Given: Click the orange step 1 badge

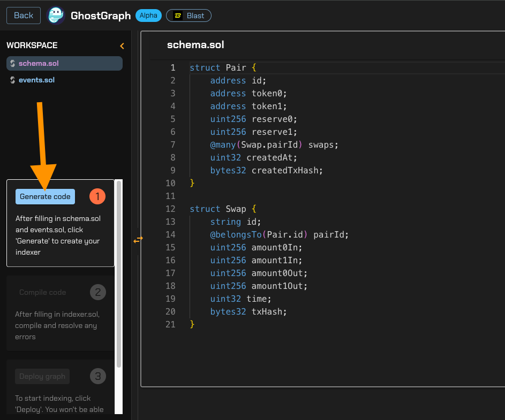Looking at the screenshot, I should click(x=97, y=197).
